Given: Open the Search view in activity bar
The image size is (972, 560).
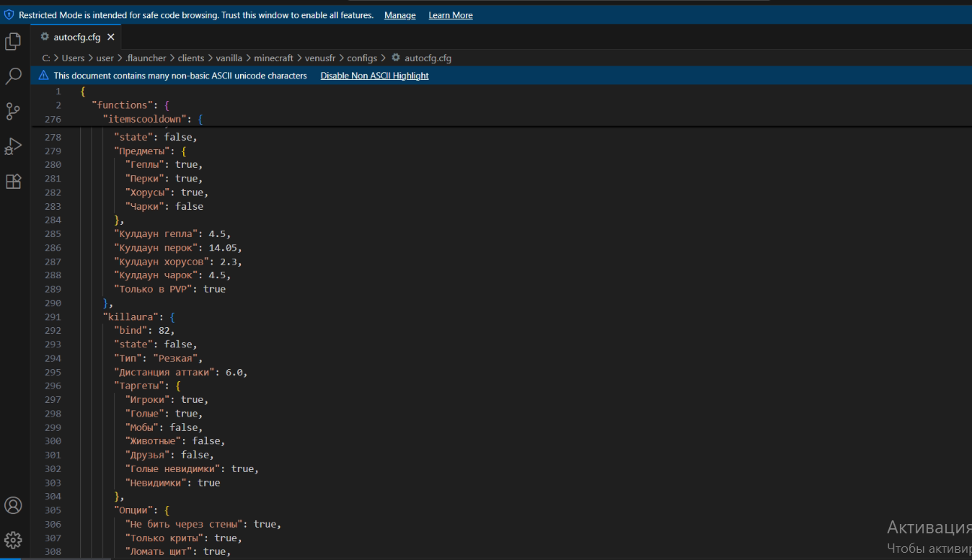Looking at the screenshot, I should pyautogui.click(x=13, y=76).
